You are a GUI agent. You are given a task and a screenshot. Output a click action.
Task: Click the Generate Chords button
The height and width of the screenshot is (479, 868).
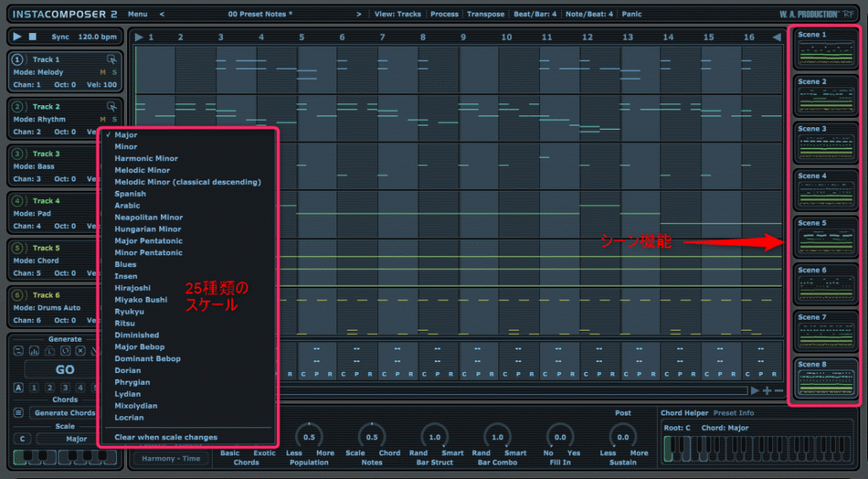(x=64, y=413)
